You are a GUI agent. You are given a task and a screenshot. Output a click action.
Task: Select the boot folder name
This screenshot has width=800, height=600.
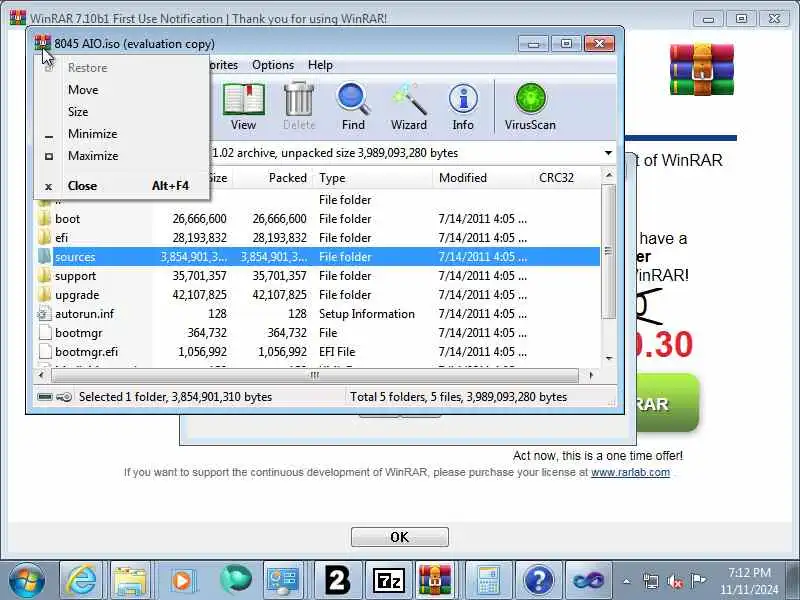click(x=67, y=219)
